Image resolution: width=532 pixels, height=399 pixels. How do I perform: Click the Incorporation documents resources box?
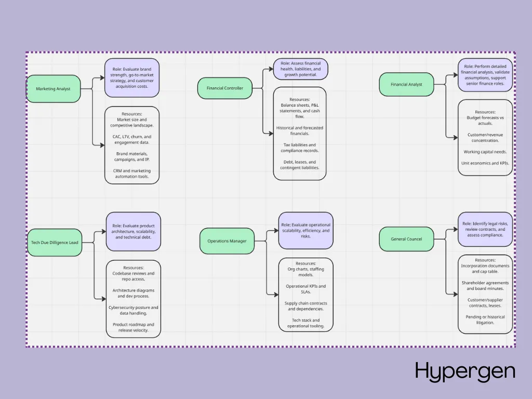(485, 294)
